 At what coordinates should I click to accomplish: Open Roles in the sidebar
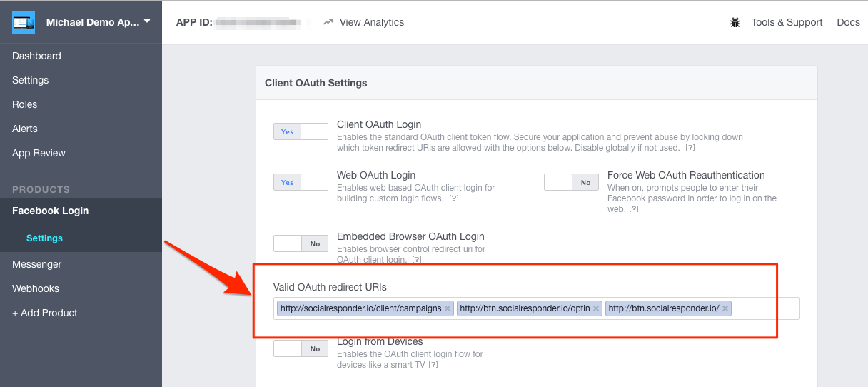[24, 104]
